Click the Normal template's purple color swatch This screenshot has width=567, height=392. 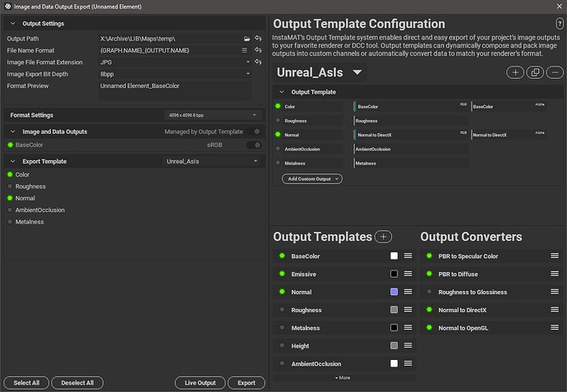(x=394, y=293)
